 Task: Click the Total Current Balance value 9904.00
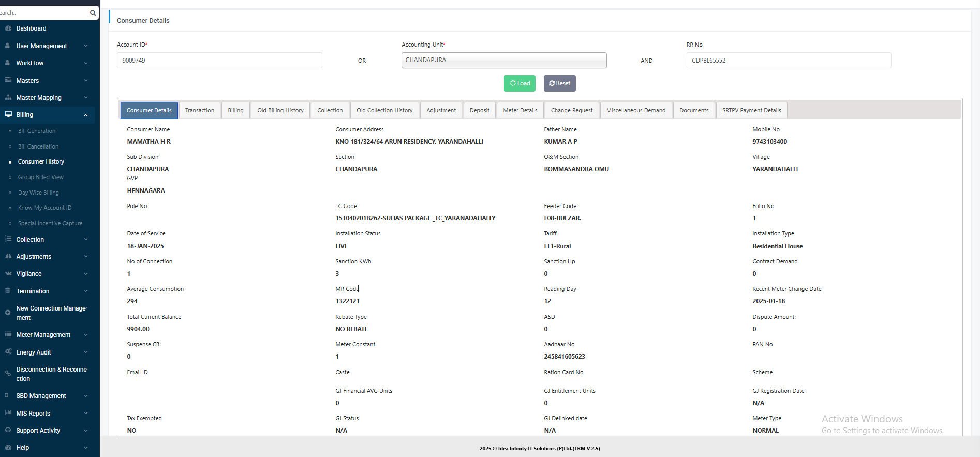[x=138, y=329]
